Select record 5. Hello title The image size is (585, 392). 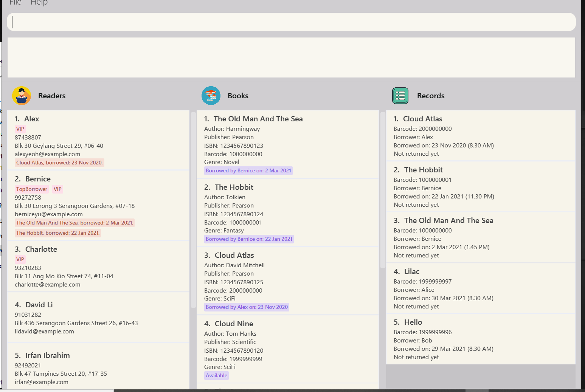(413, 322)
